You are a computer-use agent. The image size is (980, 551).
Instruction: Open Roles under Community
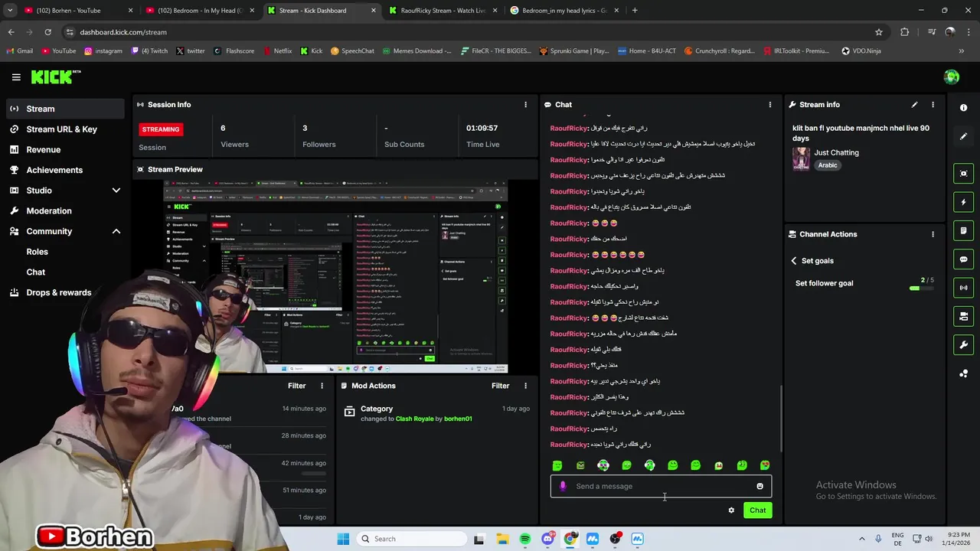point(38,252)
